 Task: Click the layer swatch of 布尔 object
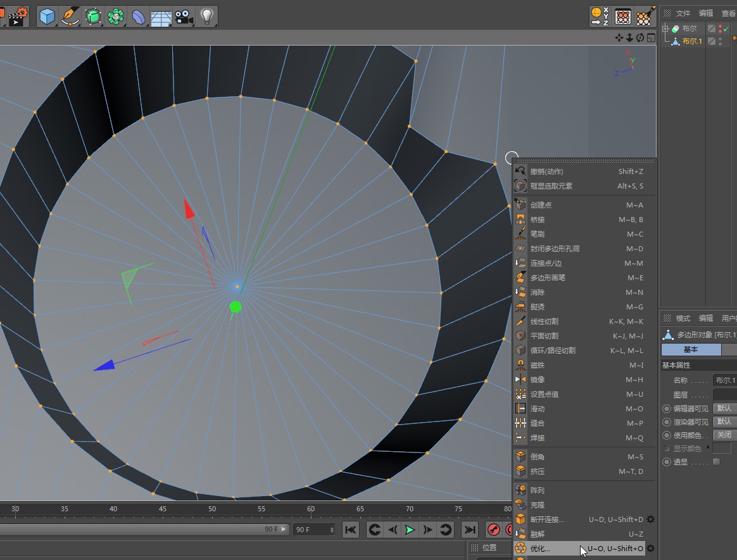point(712,28)
